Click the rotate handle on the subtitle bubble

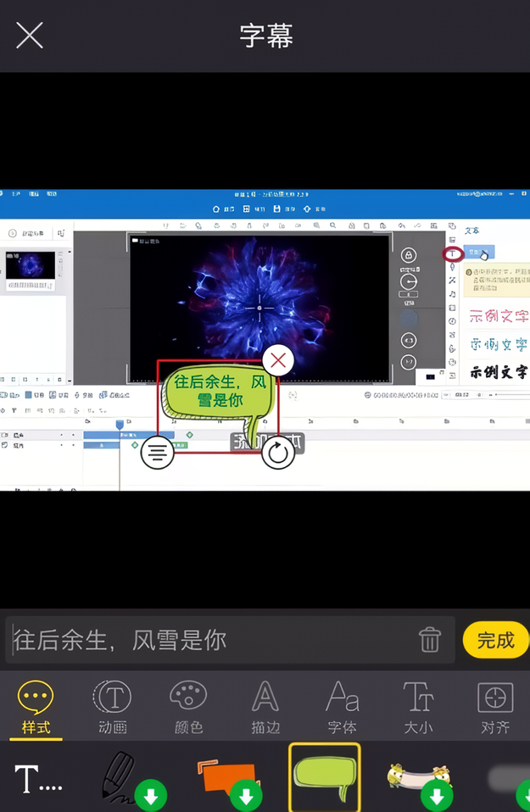pos(277,453)
